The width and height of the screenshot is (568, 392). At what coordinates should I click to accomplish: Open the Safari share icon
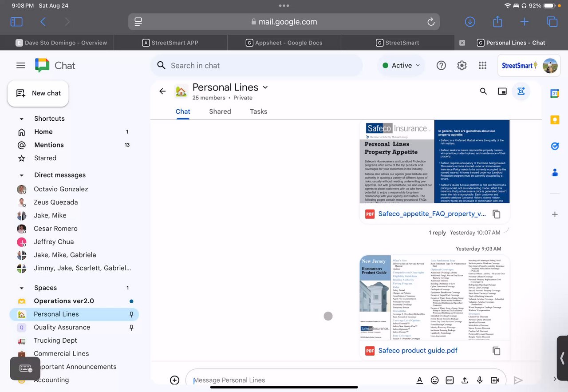(497, 21)
